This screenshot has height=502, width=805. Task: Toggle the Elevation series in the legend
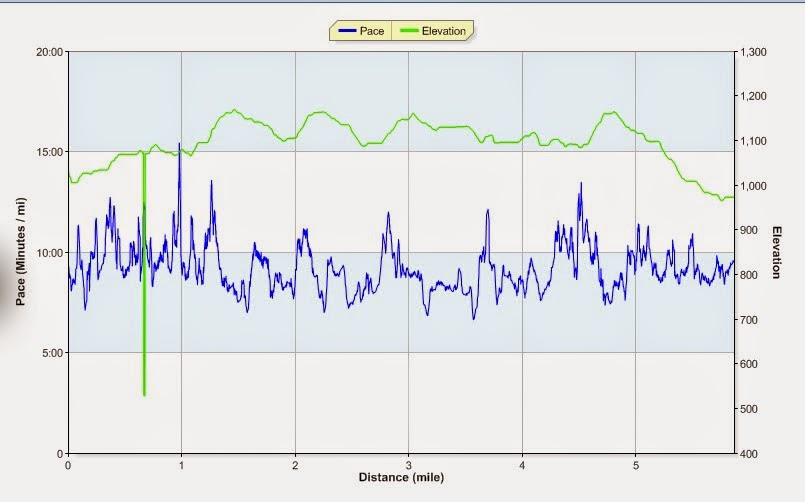pos(432,31)
